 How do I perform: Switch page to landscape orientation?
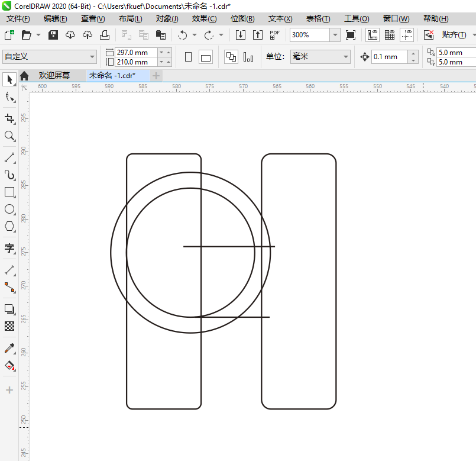pos(206,57)
